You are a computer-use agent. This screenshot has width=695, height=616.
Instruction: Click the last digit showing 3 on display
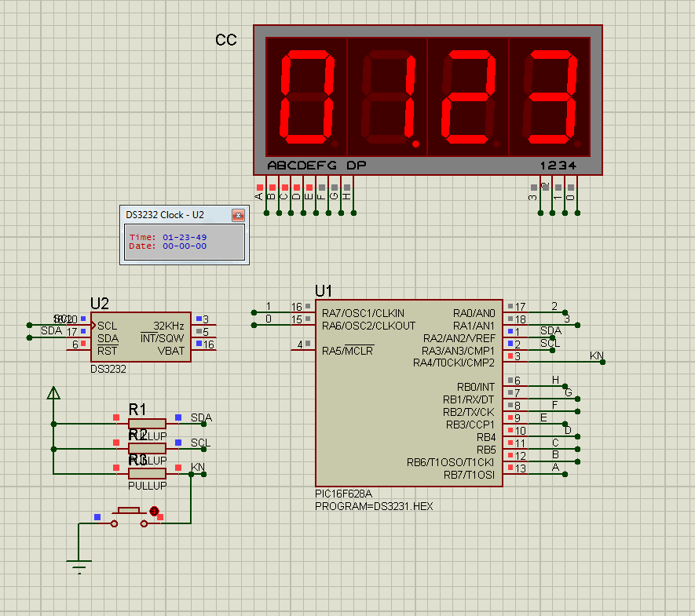click(550, 99)
